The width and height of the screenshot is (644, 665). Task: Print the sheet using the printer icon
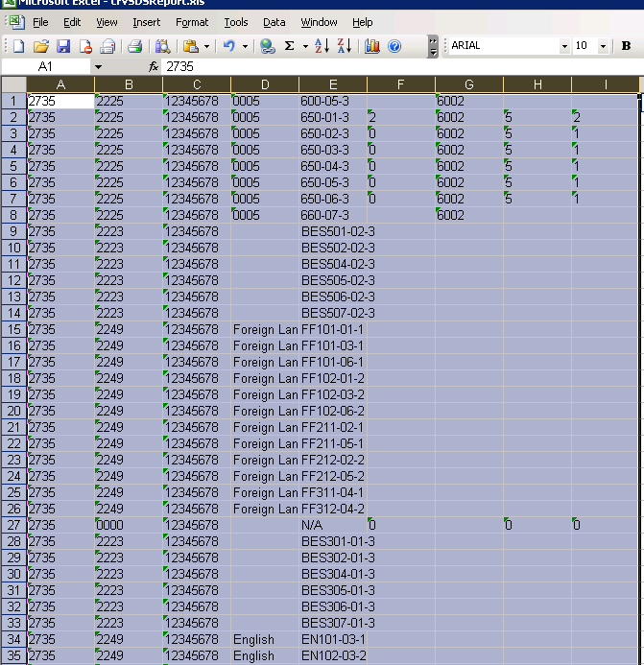[x=135, y=46]
